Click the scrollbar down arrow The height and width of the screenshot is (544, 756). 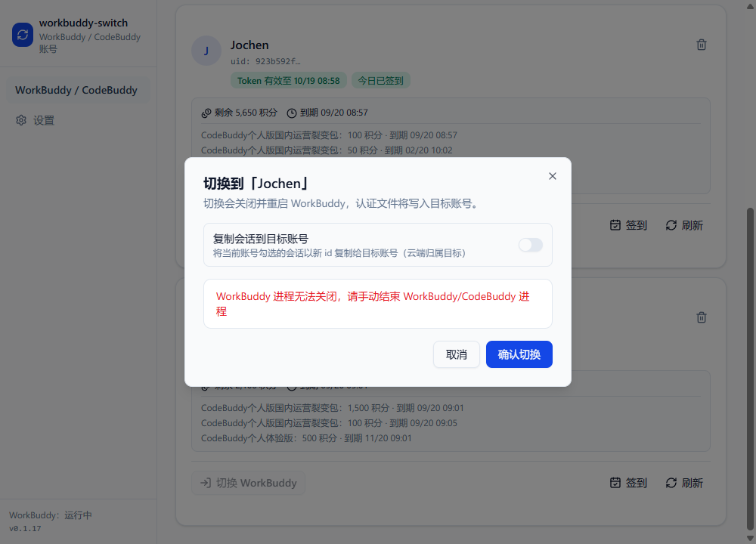(x=750, y=538)
